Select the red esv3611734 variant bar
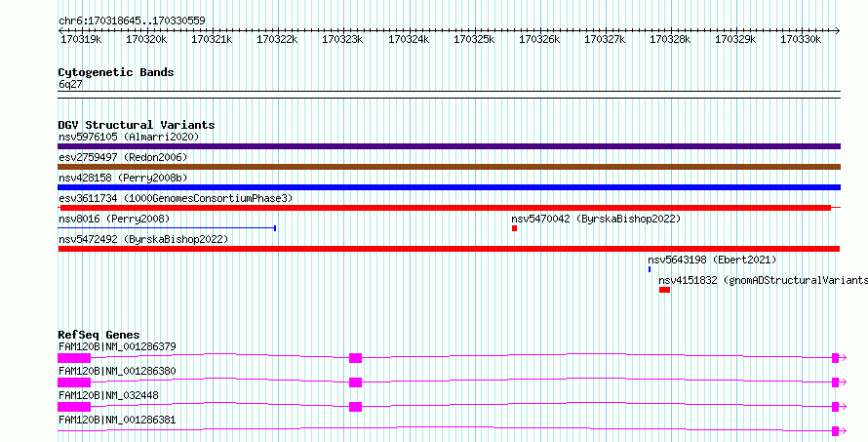This screenshot has width=868, height=442. pyautogui.click(x=449, y=208)
